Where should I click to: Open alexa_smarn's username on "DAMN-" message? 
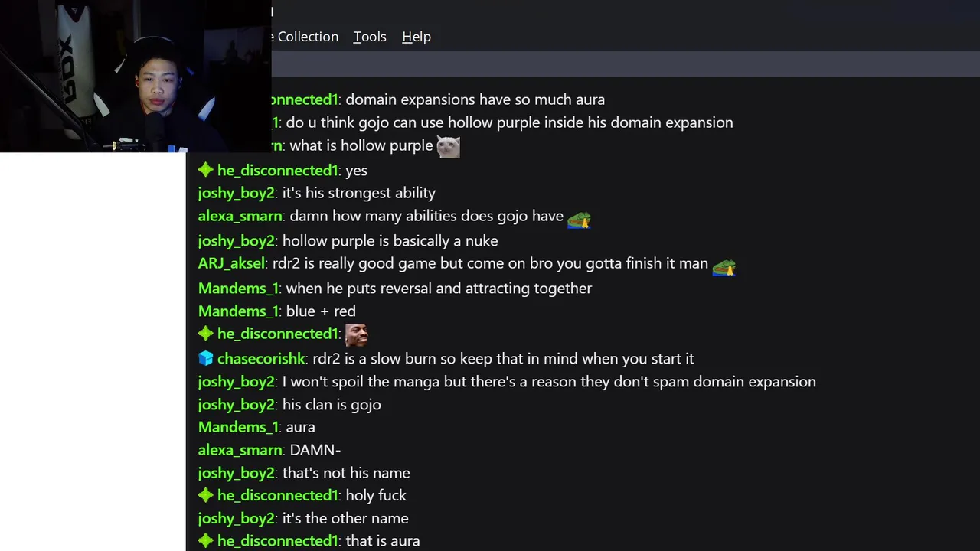[x=240, y=450]
